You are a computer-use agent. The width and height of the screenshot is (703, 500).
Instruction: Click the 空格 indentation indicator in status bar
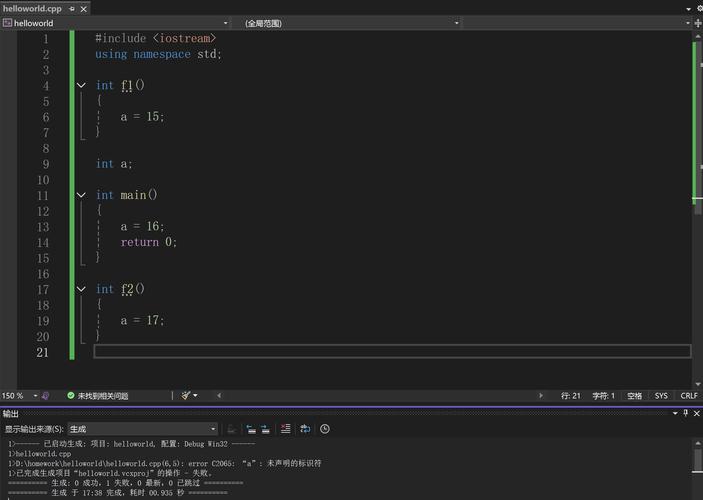[x=635, y=396]
